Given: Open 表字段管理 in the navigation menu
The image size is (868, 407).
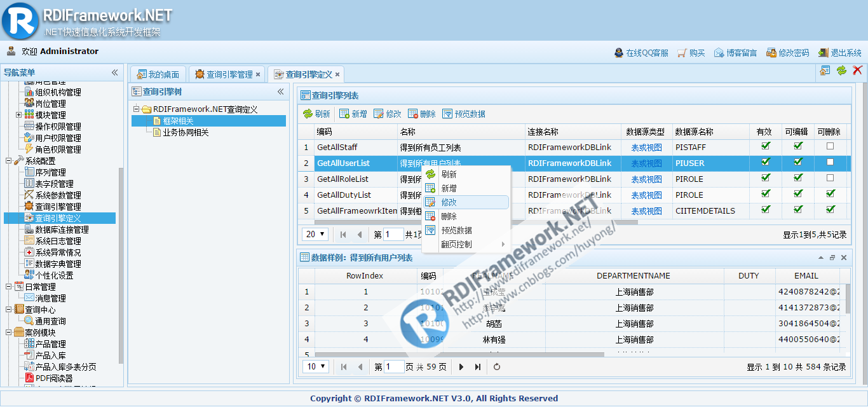Looking at the screenshot, I should tap(54, 184).
